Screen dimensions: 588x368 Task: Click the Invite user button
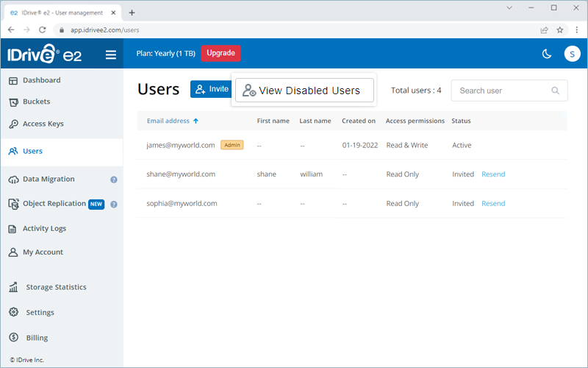tap(211, 89)
